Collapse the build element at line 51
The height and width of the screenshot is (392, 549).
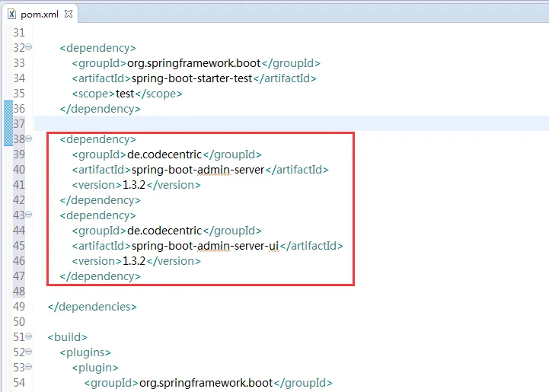29,336
